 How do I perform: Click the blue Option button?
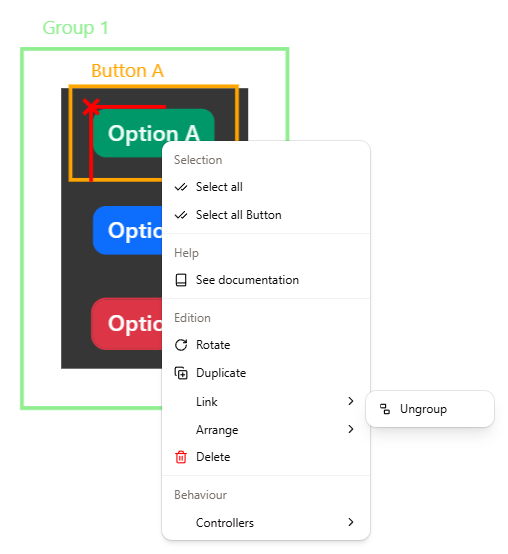128,230
